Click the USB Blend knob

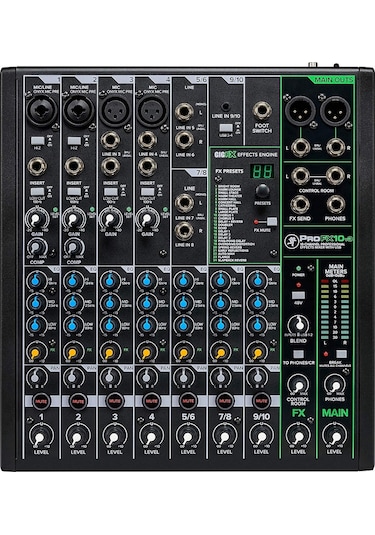(x=299, y=324)
